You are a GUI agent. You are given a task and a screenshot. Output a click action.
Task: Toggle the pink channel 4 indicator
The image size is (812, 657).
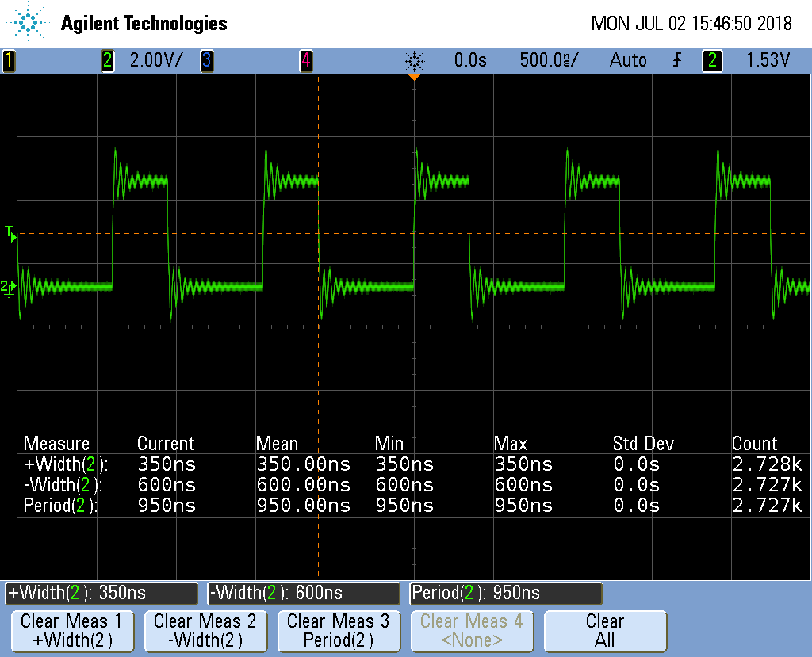point(305,60)
